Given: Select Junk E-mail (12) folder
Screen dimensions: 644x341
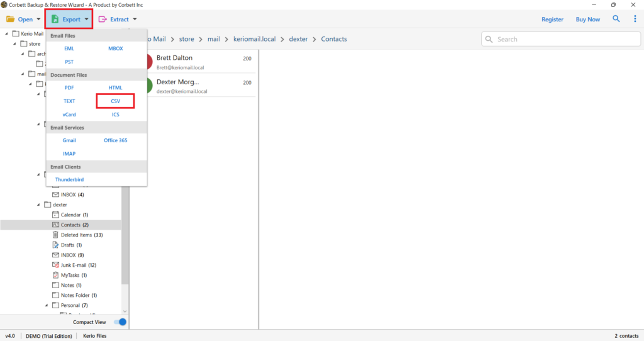Looking at the screenshot, I should (x=79, y=265).
